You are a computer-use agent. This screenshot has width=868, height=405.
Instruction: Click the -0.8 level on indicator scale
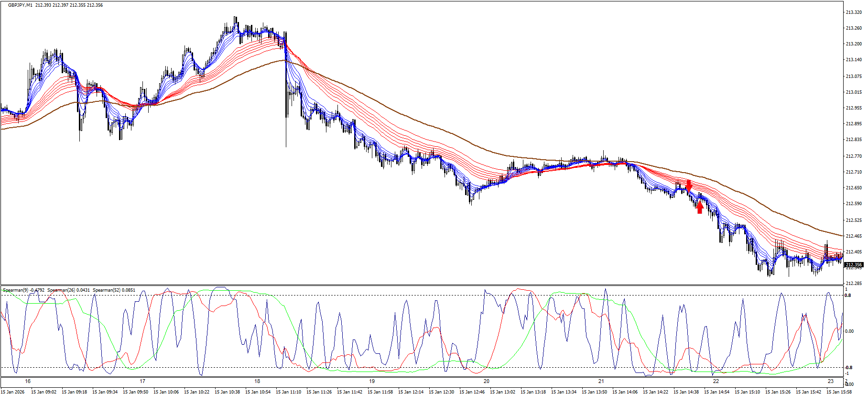click(x=848, y=367)
